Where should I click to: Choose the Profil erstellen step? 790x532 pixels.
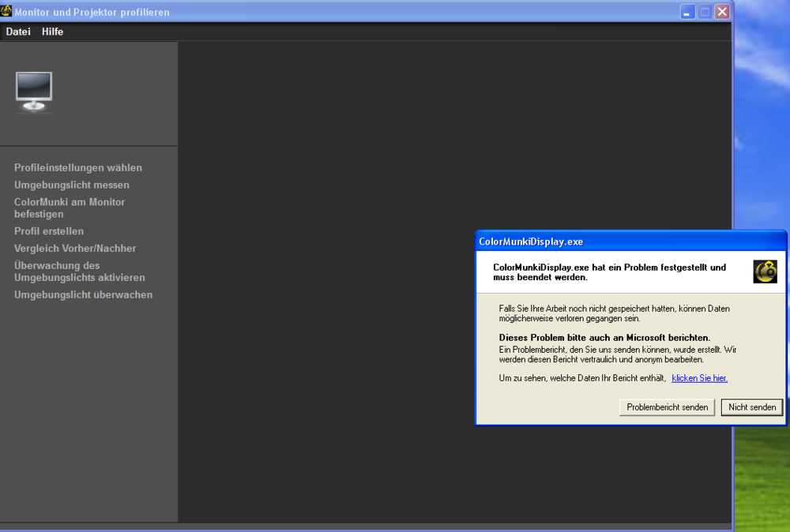point(49,231)
